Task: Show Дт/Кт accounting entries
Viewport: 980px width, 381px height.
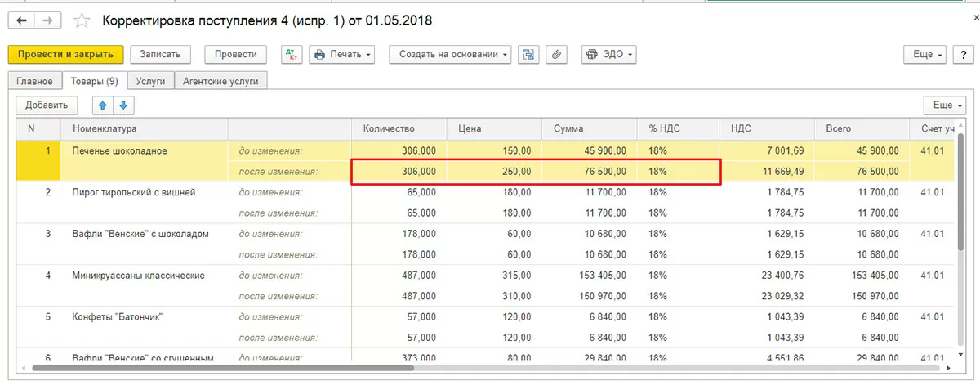Action: tap(291, 55)
